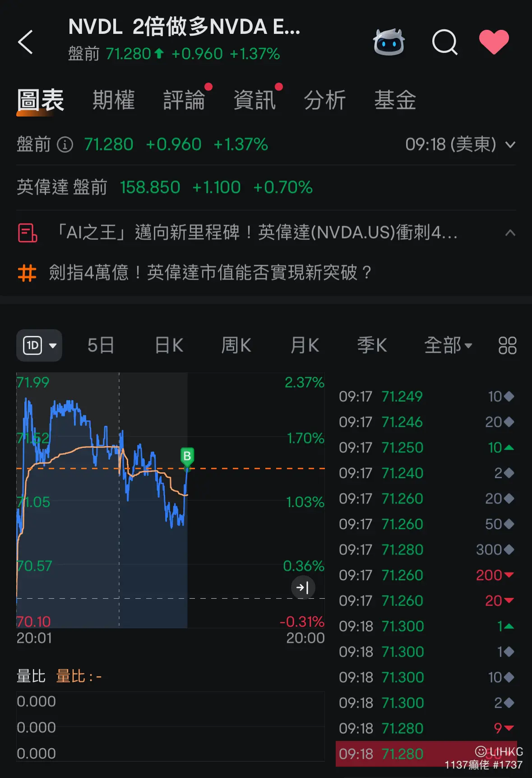This screenshot has width=532, height=778.
Task: Open the 分析 tab
Action: coord(325,100)
